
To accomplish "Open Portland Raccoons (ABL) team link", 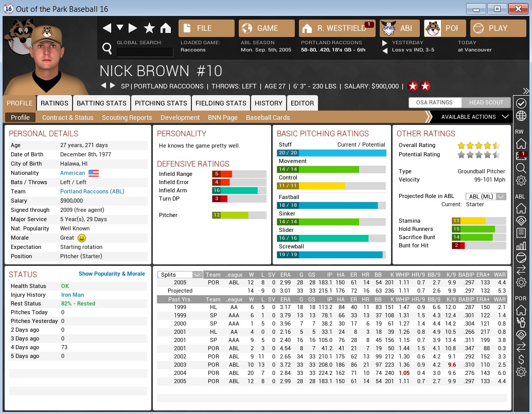I will (x=92, y=191).
